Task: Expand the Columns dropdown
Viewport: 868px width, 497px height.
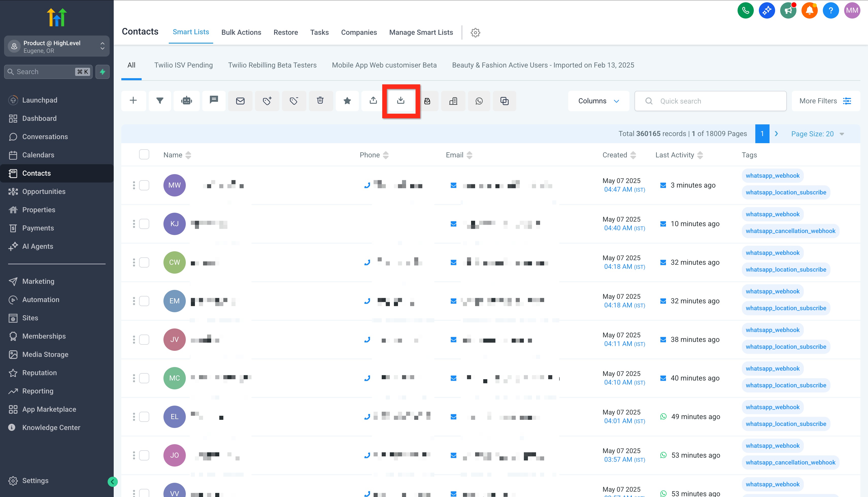Action: coord(598,101)
